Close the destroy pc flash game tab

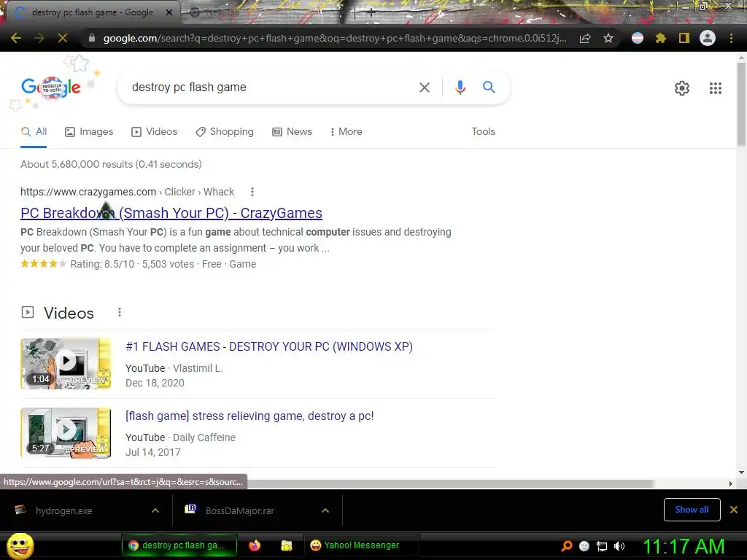coord(169,12)
